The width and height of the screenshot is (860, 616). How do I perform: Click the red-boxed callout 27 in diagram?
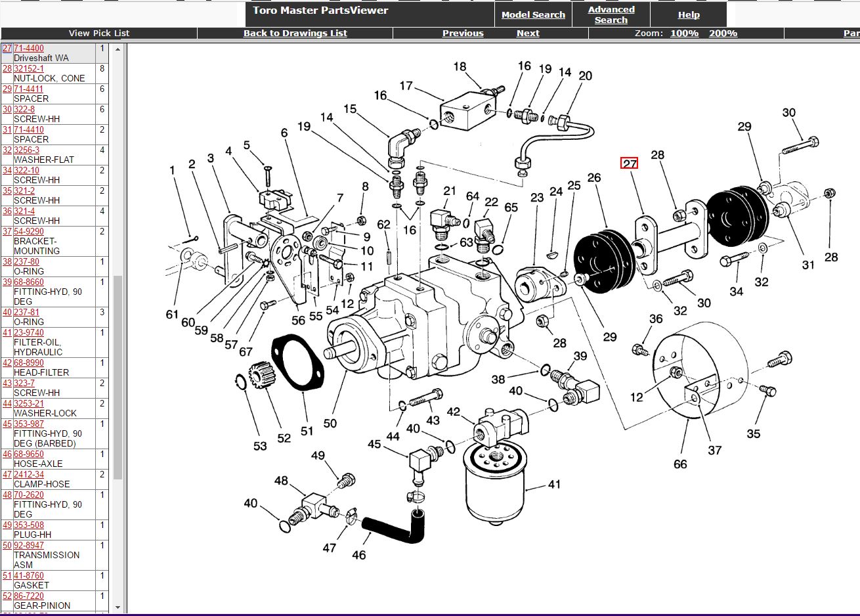point(630,164)
